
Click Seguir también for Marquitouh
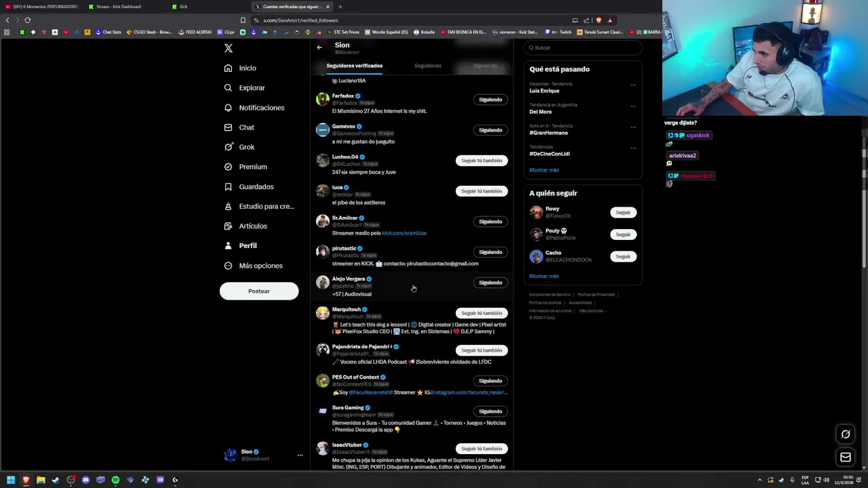click(481, 313)
